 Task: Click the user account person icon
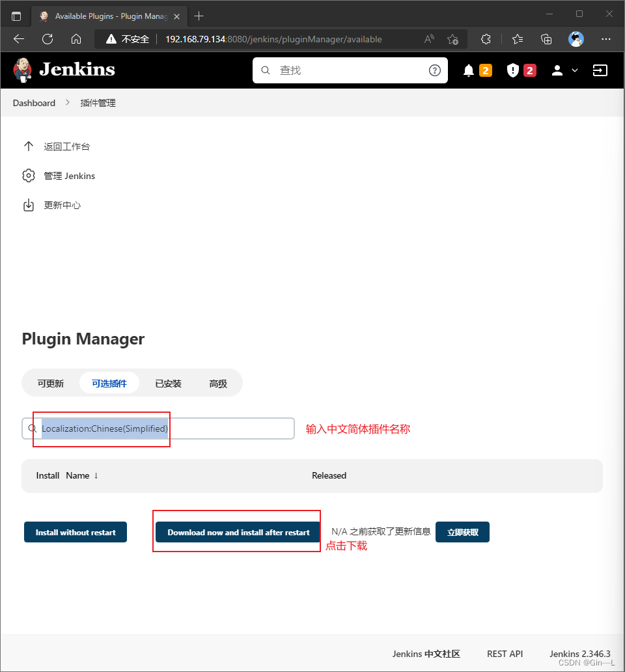pyautogui.click(x=557, y=70)
